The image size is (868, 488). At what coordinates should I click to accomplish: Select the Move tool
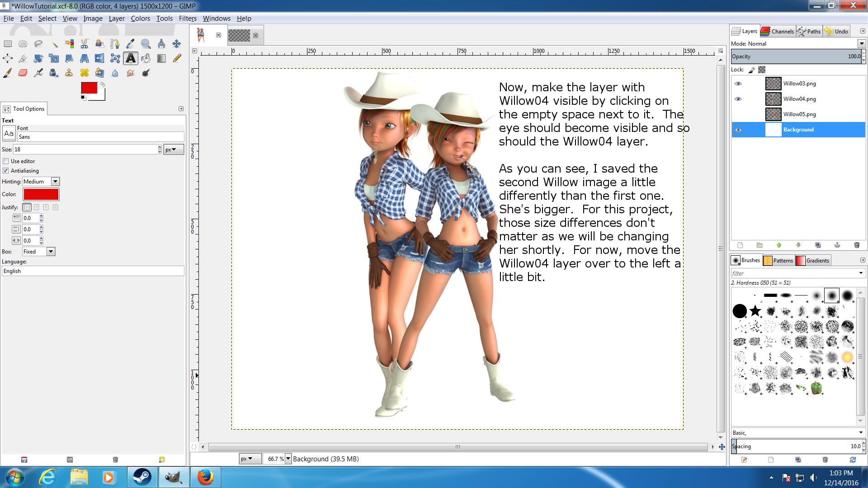pos(176,44)
